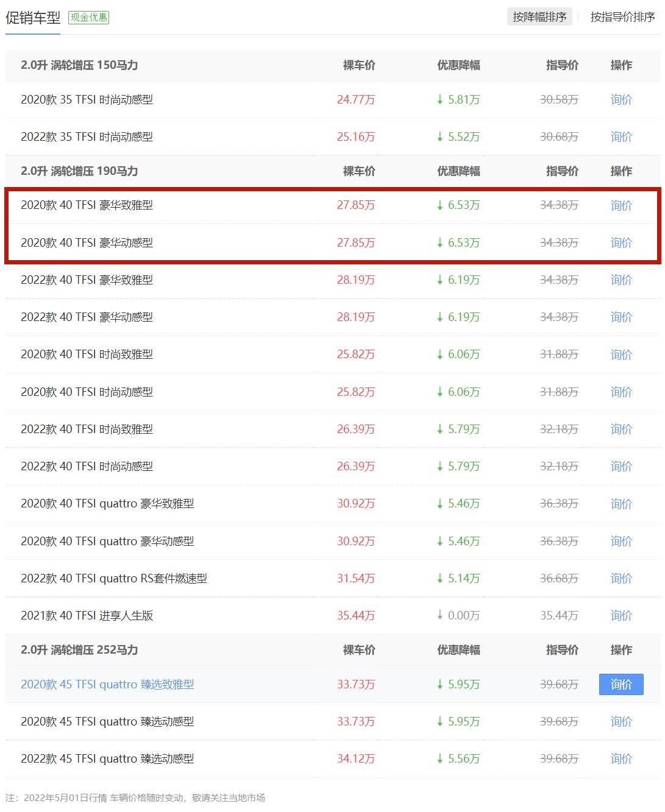Click the ↓ 0.00万 discount value
The height and width of the screenshot is (812, 665).
click(x=458, y=616)
